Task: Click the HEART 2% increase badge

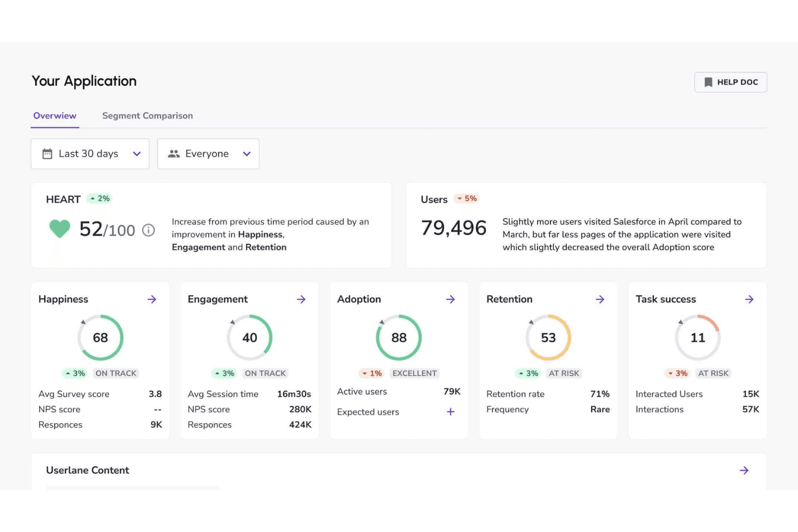Action: pos(100,198)
